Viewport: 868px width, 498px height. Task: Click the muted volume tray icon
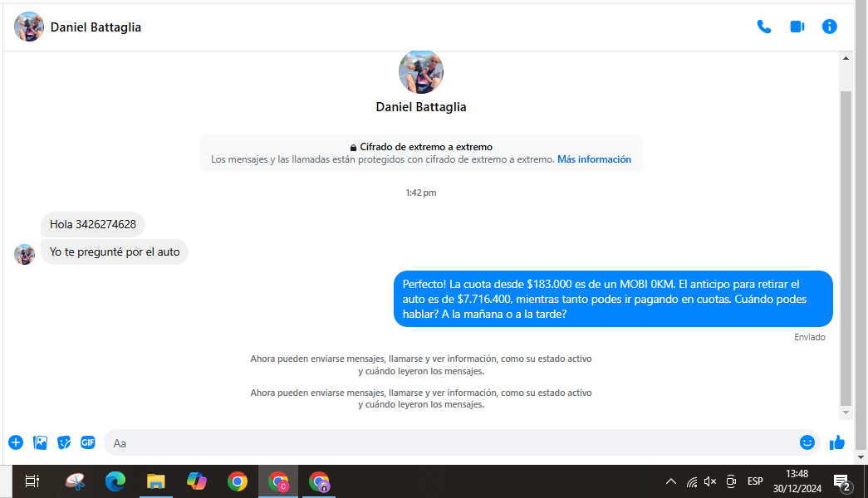(710, 481)
